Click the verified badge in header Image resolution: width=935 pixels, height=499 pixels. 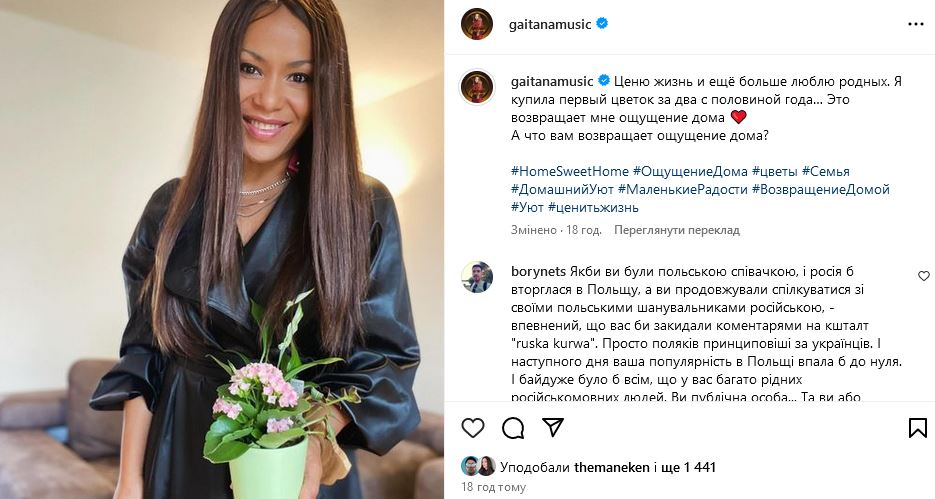coord(602,24)
